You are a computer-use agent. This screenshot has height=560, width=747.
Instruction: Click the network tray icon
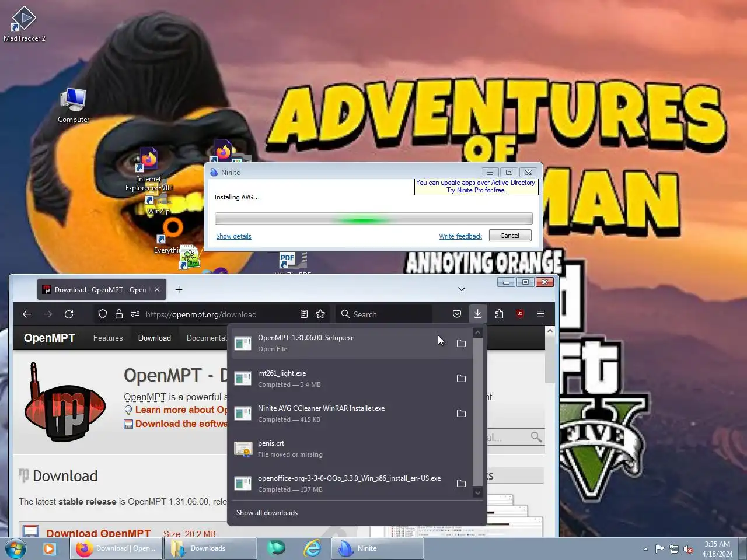[674, 549]
